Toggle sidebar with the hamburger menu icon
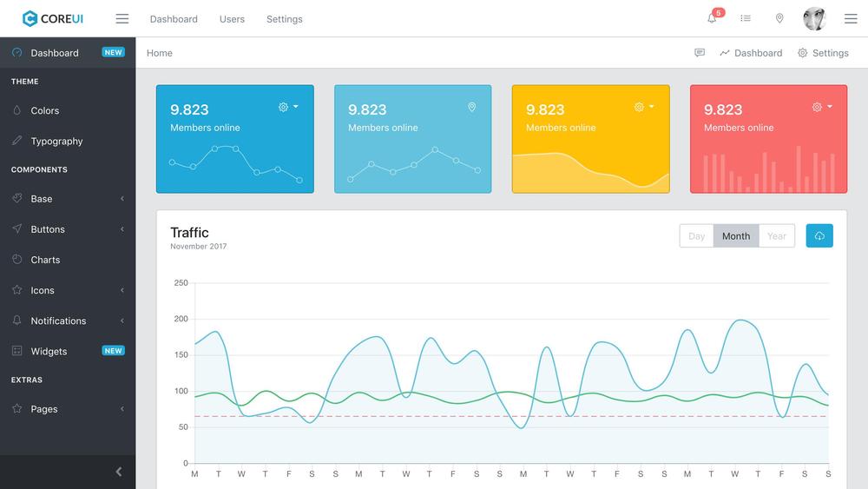Screen dimensions: 868x489 (122, 18)
